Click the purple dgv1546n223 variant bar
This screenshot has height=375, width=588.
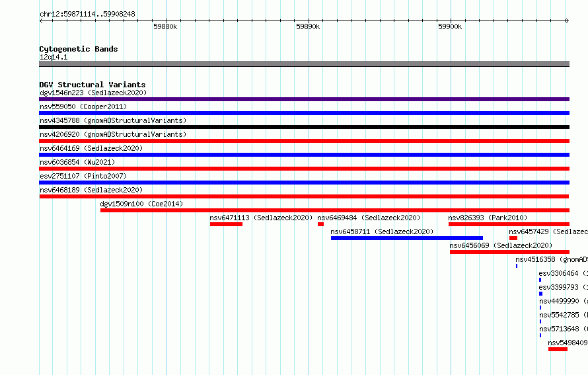click(x=304, y=99)
